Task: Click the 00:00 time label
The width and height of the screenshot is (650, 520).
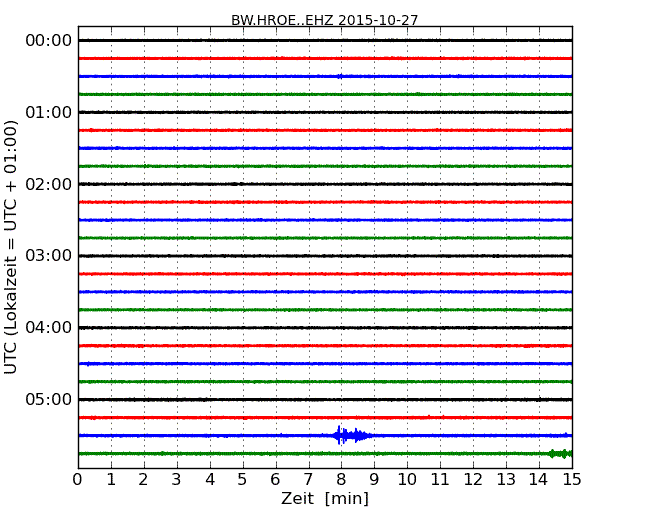Action: point(49,41)
